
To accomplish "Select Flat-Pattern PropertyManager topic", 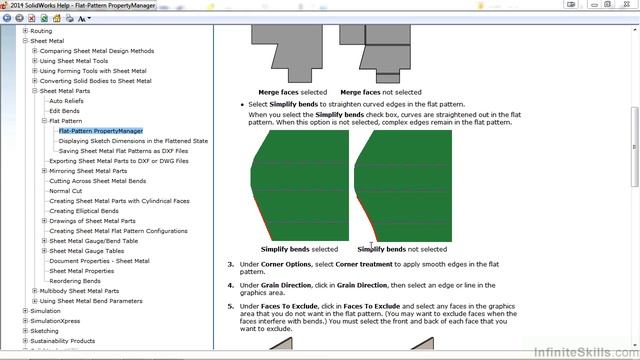I will click(x=101, y=131).
